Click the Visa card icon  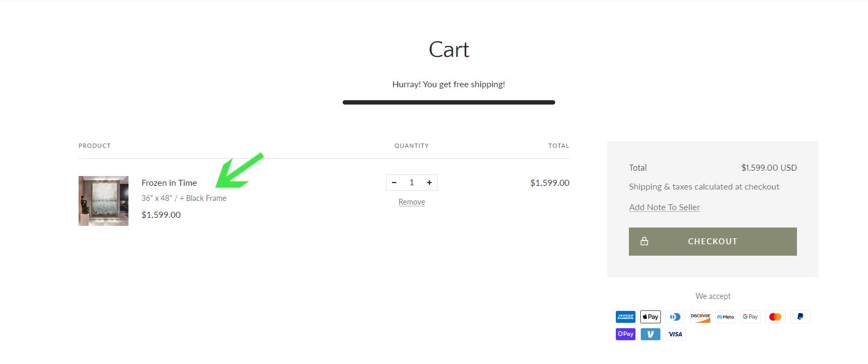675,334
